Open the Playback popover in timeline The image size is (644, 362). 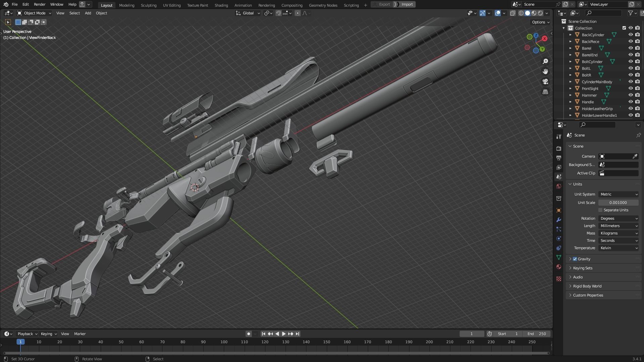27,334
